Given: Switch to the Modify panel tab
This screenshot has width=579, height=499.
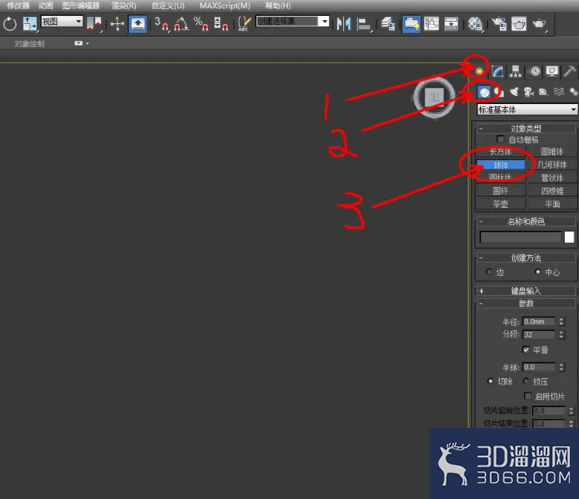Looking at the screenshot, I should tap(497, 71).
